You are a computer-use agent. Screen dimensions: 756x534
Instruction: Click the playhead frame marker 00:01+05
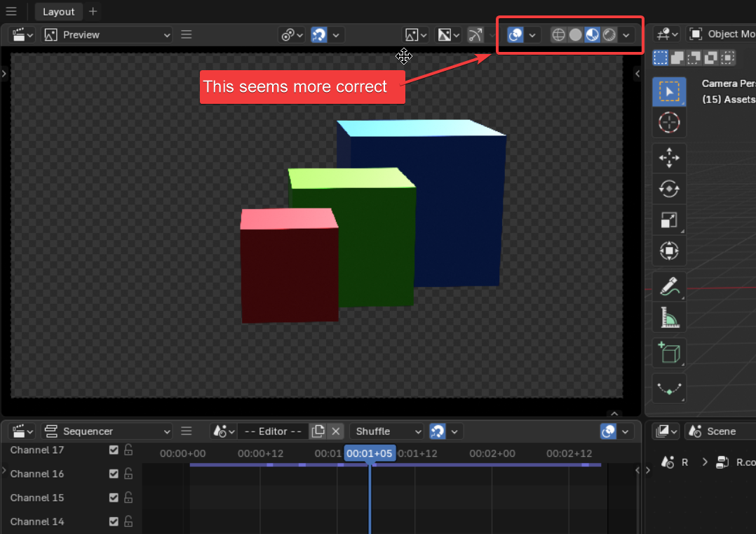[x=370, y=453]
